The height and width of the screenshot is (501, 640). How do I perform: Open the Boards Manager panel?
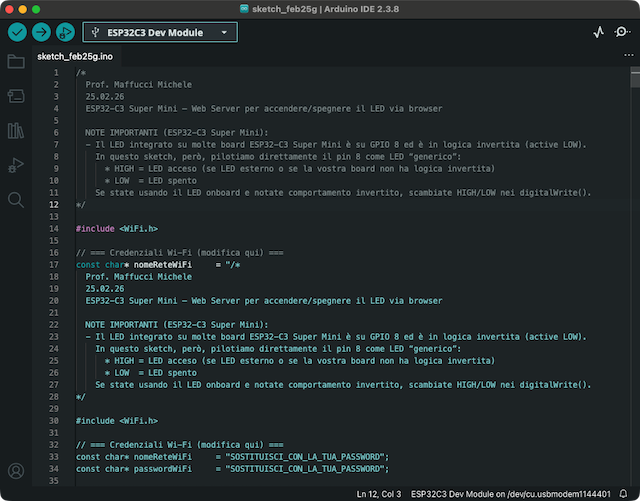16,96
